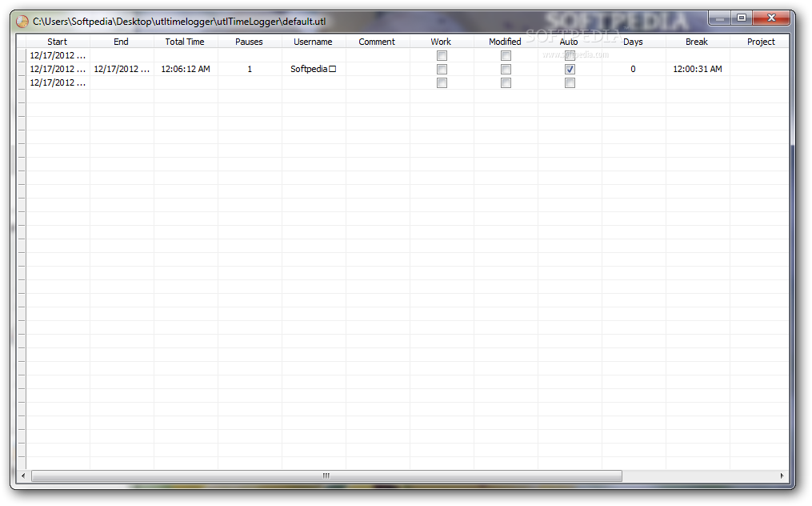812x506 pixels.
Task: Minimize the utlTimeLogger window
Action: (719, 18)
